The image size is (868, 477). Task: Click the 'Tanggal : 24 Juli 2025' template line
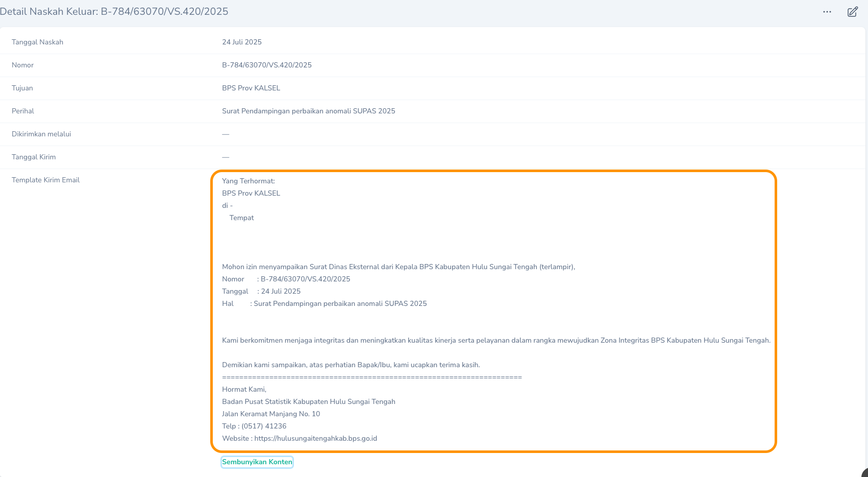(261, 292)
